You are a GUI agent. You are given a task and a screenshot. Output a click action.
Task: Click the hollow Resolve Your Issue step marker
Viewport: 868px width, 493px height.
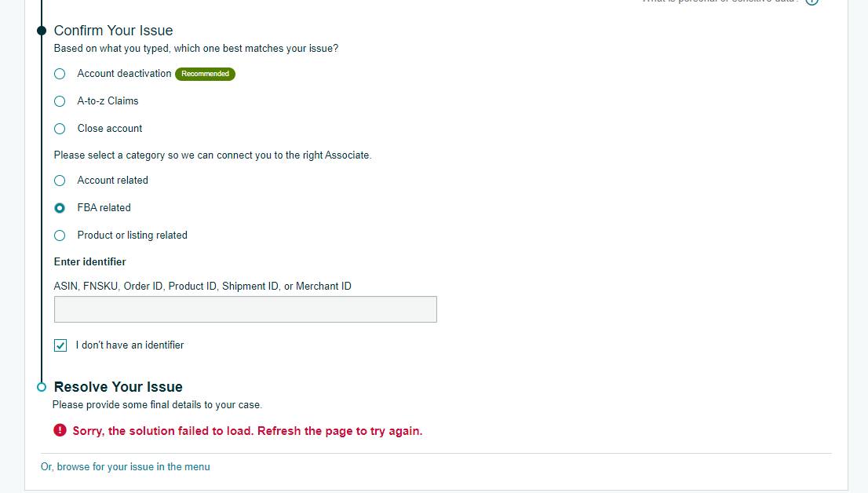pyautogui.click(x=42, y=387)
